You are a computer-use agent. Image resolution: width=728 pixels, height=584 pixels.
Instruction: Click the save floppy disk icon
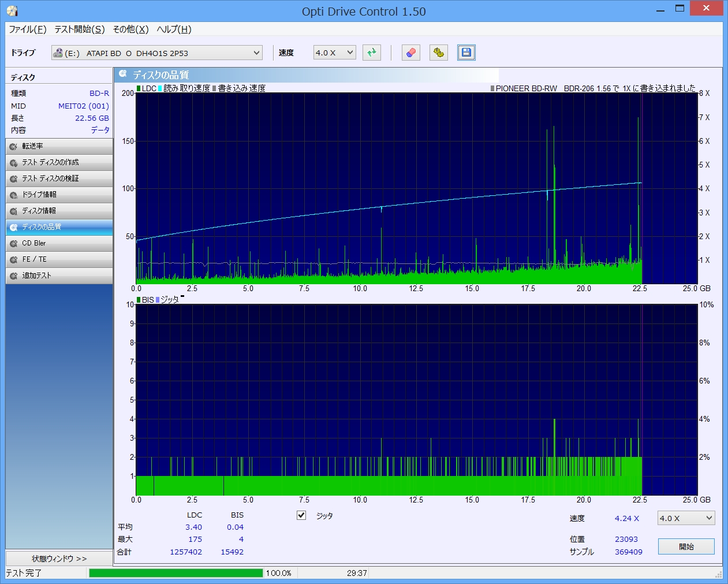point(466,53)
